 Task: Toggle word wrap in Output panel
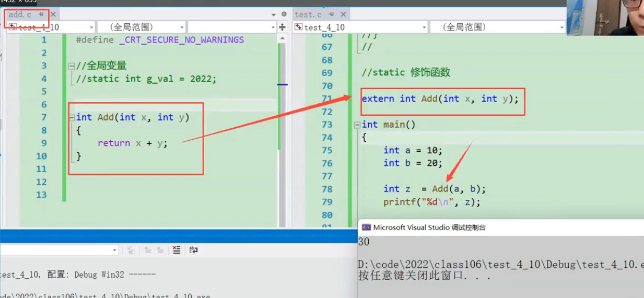[194, 250]
